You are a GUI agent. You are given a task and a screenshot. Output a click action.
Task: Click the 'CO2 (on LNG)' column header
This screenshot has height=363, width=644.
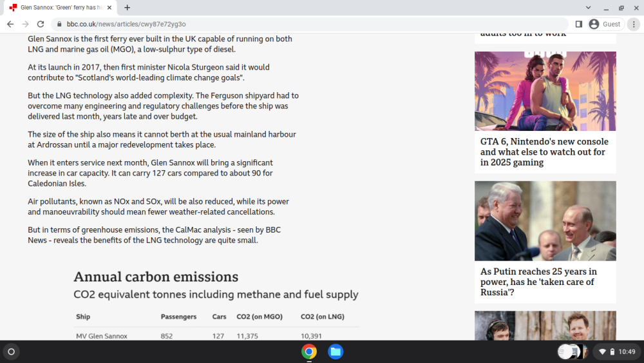pyautogui.click(x=323, y=317)
